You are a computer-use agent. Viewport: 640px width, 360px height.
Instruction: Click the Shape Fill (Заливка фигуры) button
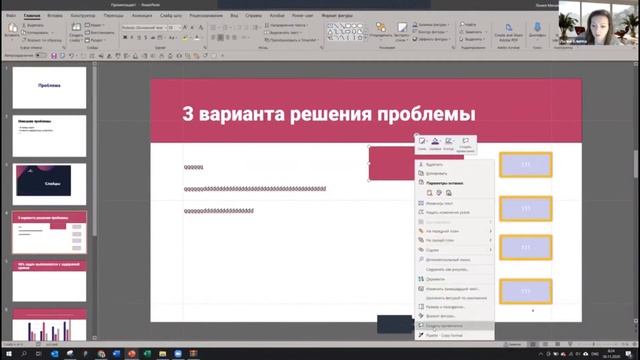[x=430, y=24]
